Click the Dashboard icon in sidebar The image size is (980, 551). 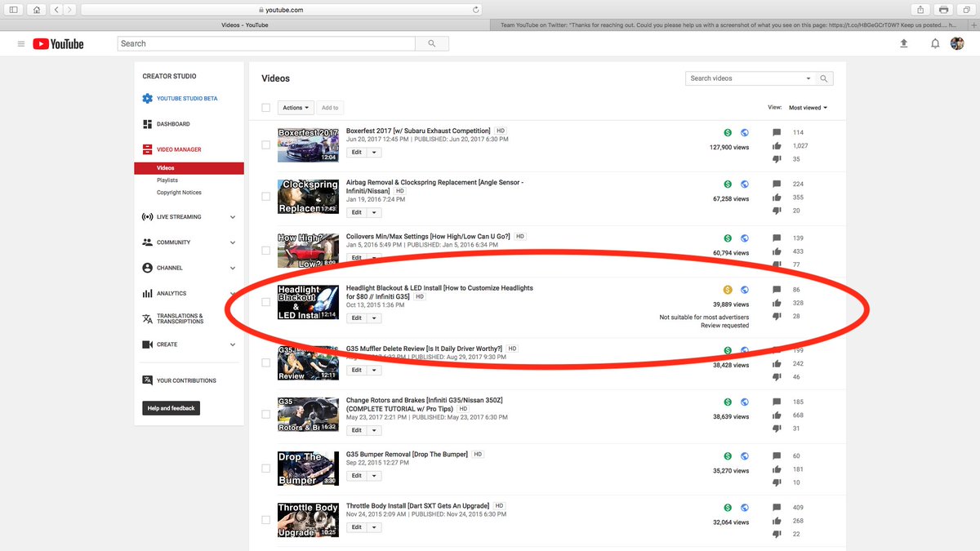point(147,124)
